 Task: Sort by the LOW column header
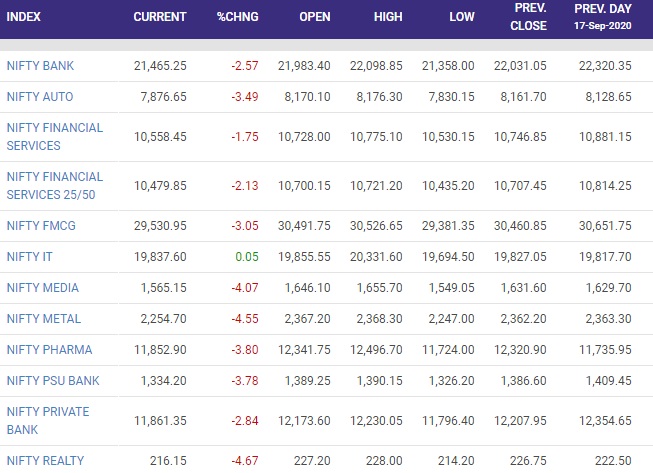pos(462,17)
